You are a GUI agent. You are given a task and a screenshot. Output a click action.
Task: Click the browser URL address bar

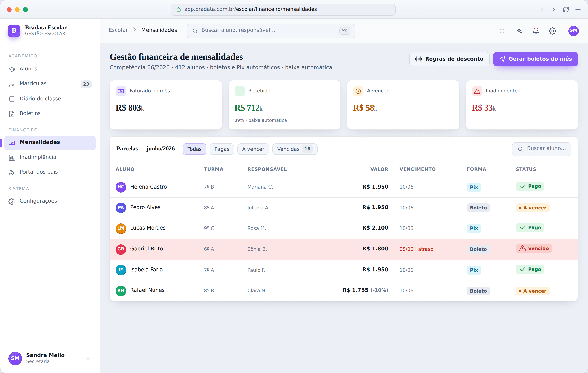tap(283, 9)
